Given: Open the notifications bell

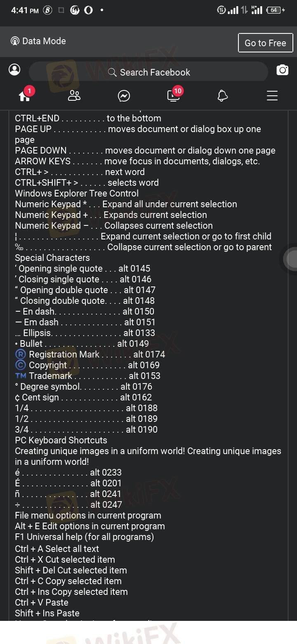Looking at the screenshot, I should 223,96.
